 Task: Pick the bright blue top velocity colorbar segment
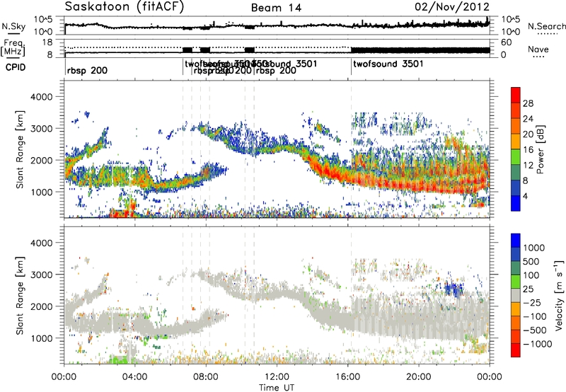pos(516,241)
